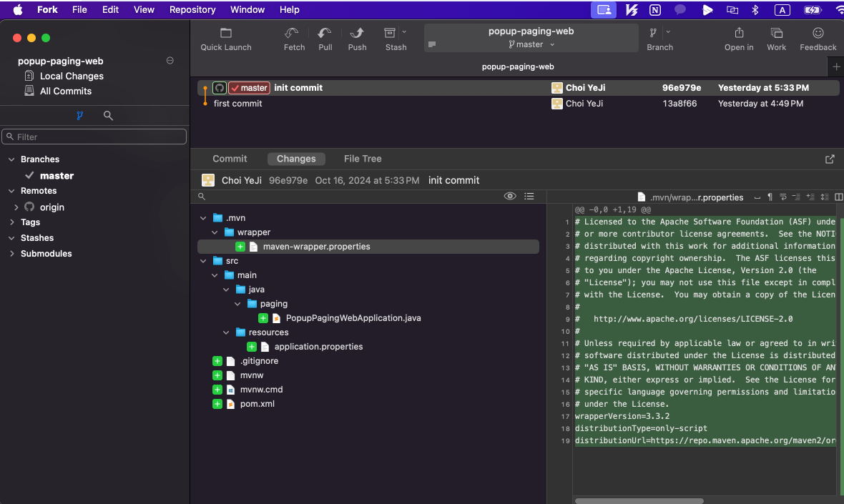The image size is (844, 504).
Task: Click increase context lines icon
Action: click(810, 197)
